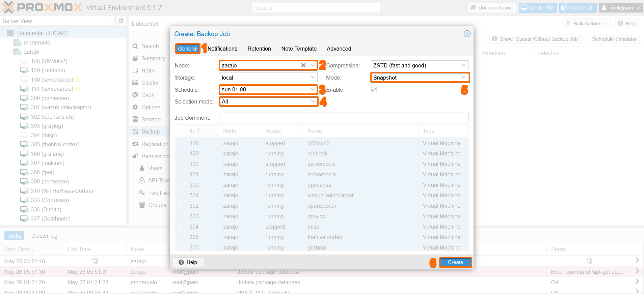Click the Job Comment input field
644x294 pixels.
tap(344, 118)
